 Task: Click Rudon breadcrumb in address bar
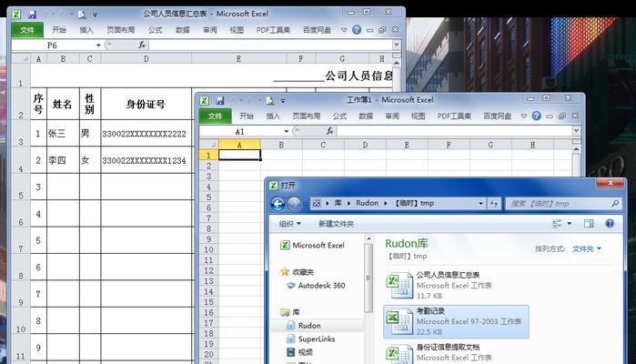(x=367, y=203)
